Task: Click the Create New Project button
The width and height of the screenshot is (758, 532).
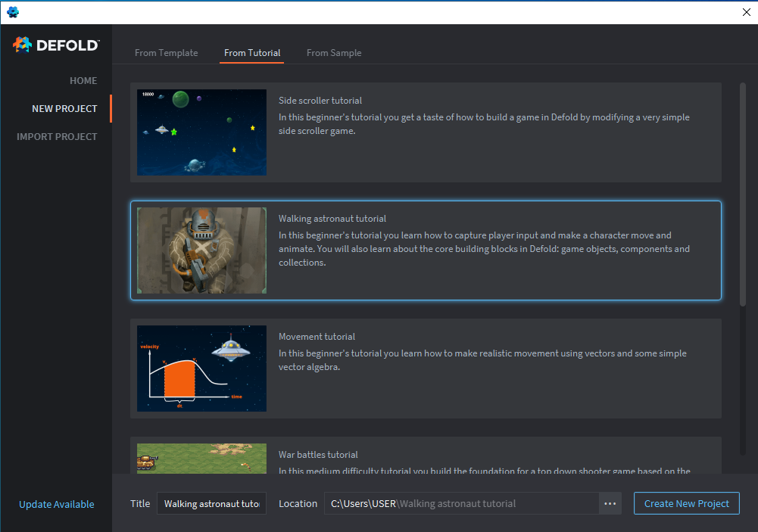Action: (x=687, y=503)
